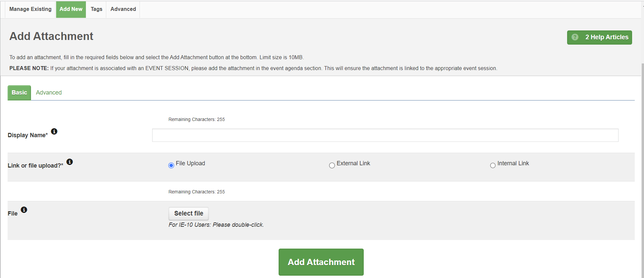Image resolution: width=644 pixels, height=278 pixels.
Task: Go to the Tags tab
Action: [96, 9]
